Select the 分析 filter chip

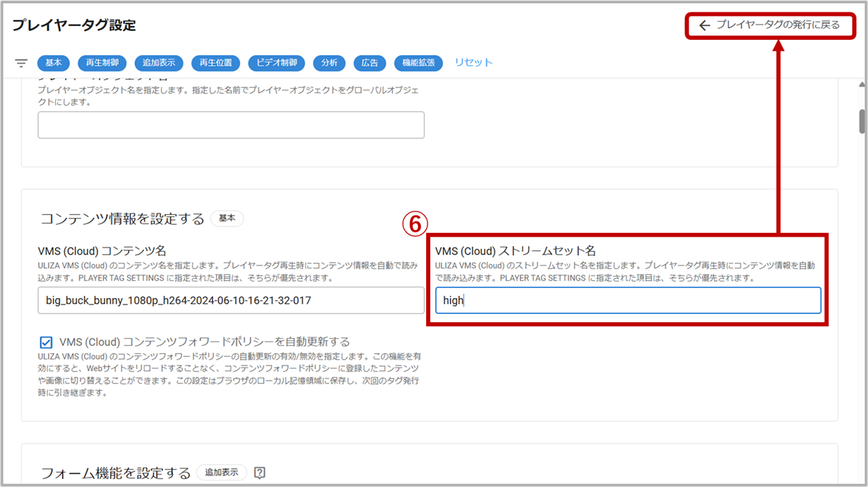click(329, 63)
